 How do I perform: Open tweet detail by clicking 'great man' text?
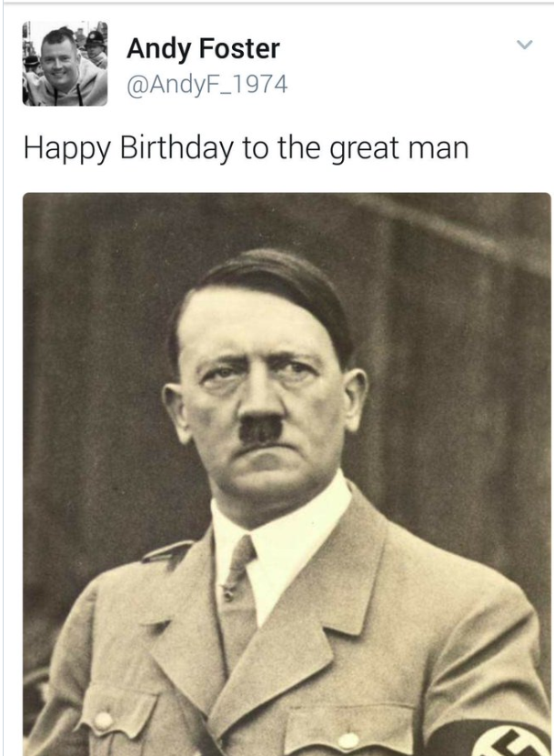[x=399, y=149]
